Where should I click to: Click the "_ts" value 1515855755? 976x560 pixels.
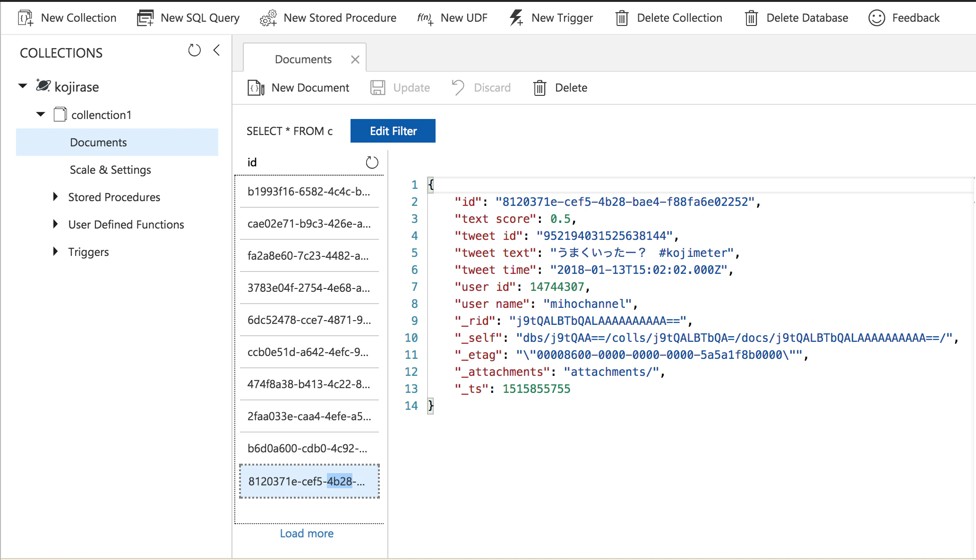click(536, 389)
